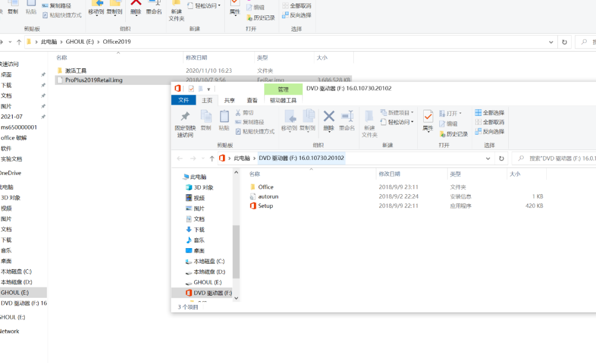Click Copy icon in the DVD drive window ribbon
596x364 pixels.
tap(206, 120)
